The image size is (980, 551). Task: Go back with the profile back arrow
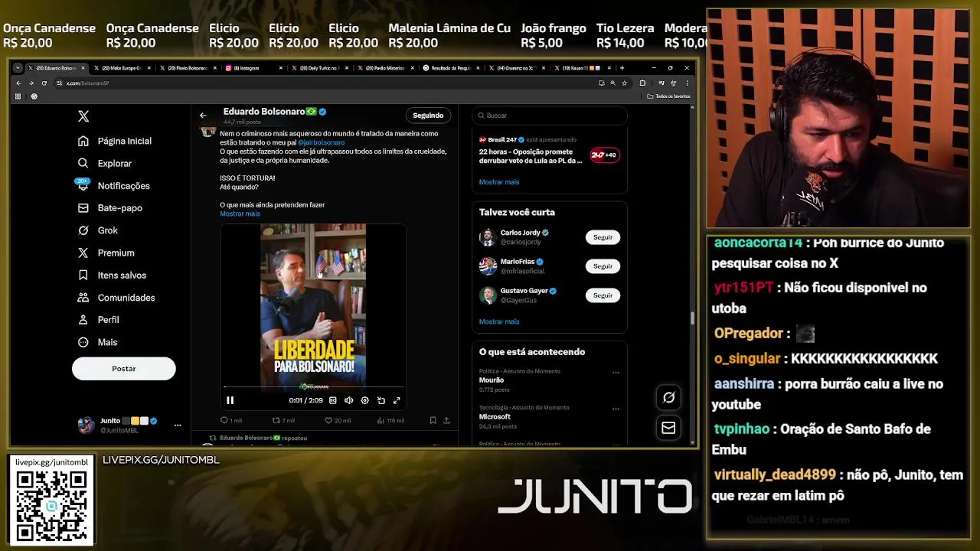click(x=203, y=115)
